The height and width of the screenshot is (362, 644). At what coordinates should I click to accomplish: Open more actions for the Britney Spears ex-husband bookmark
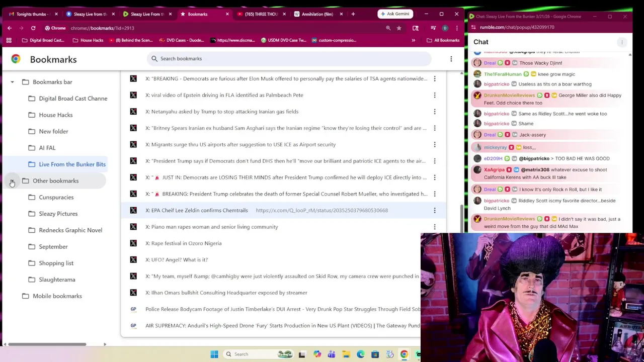[435, 128]
